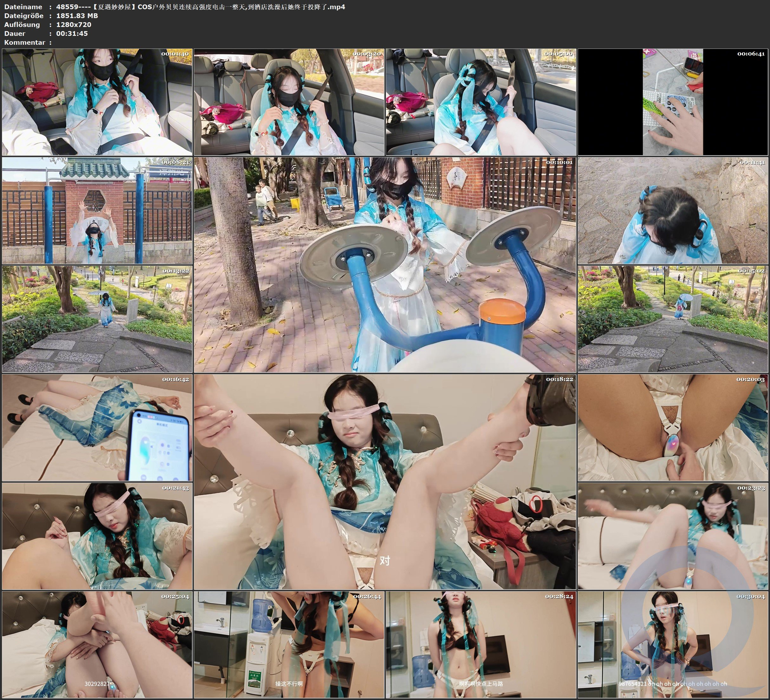Click the thumbnail timestamped 00:01:40

[97, 102]
